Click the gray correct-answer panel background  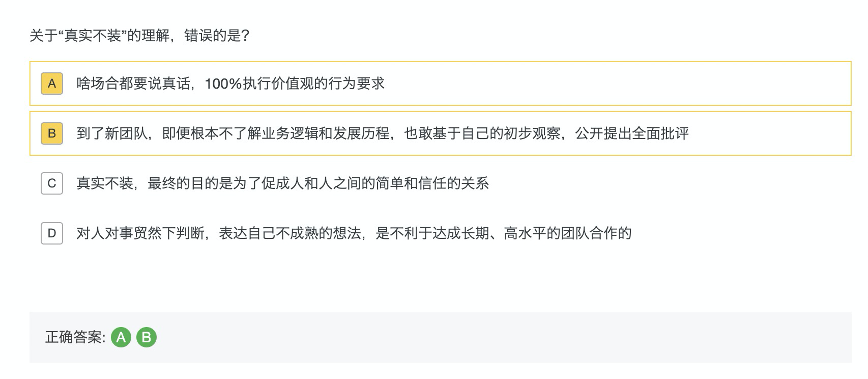504,337
